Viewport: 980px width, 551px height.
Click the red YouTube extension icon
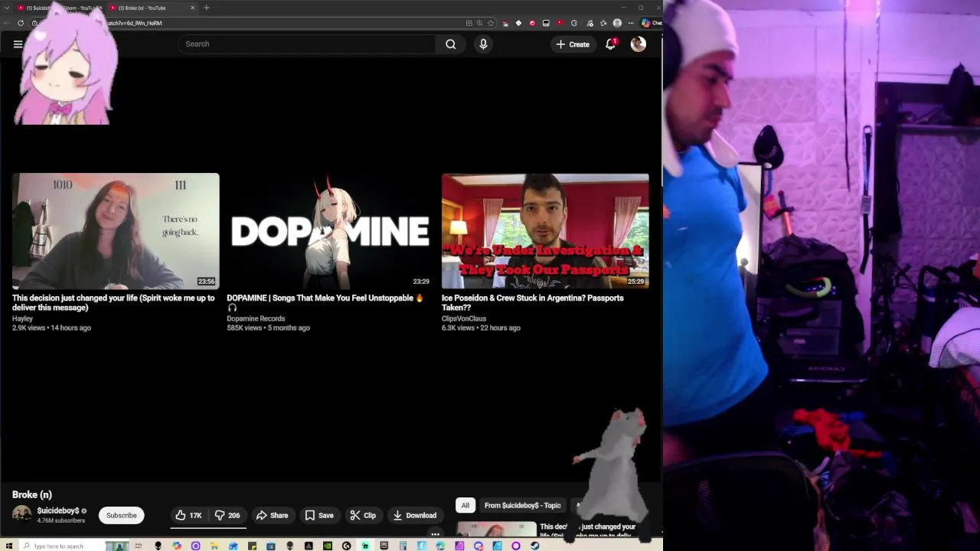click(x=560, y=23)
